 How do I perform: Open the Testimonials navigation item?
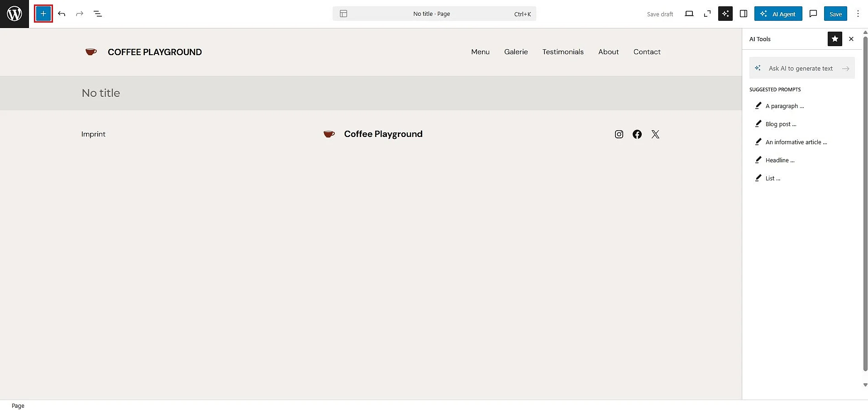563,52
